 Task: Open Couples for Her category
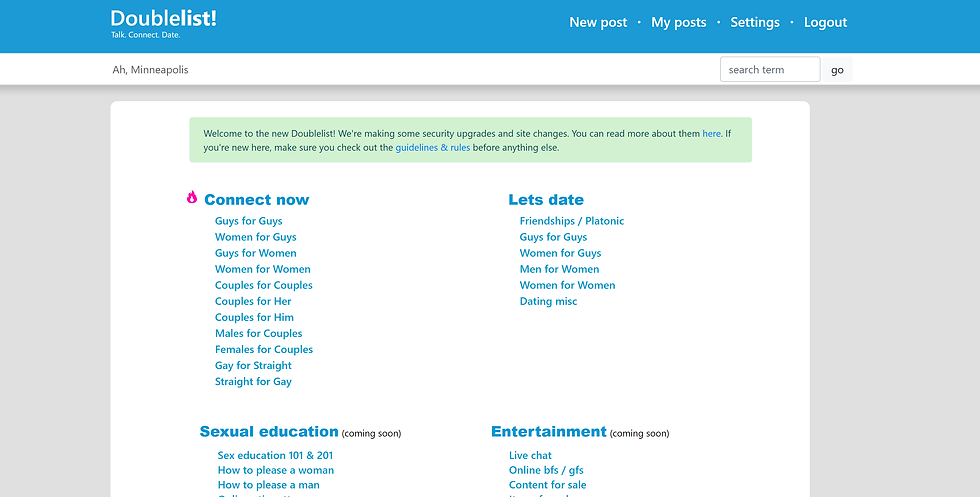(x=253, y=301)
